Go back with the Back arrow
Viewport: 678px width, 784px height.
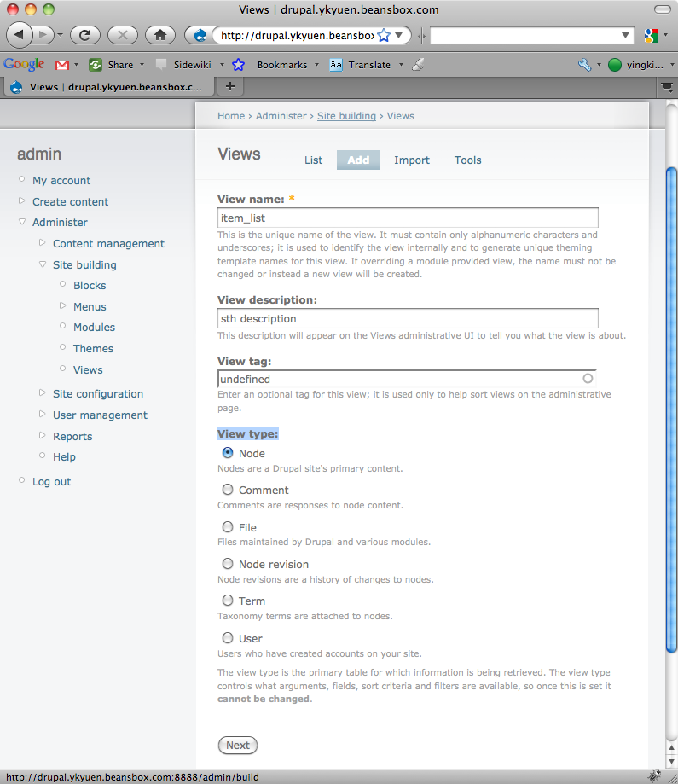tap(19, 35)
